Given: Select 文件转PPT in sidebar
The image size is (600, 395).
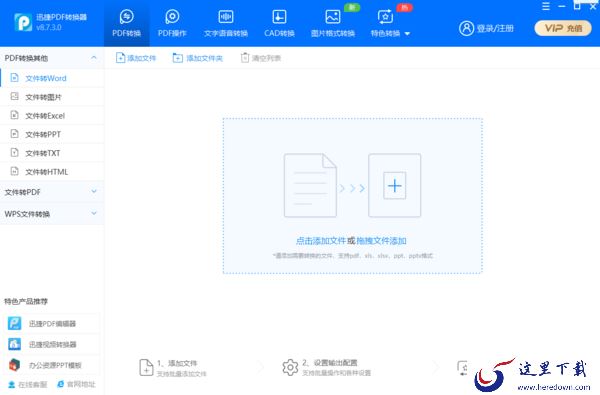Looking at the screenshot, I should click(x=52, y=134).
